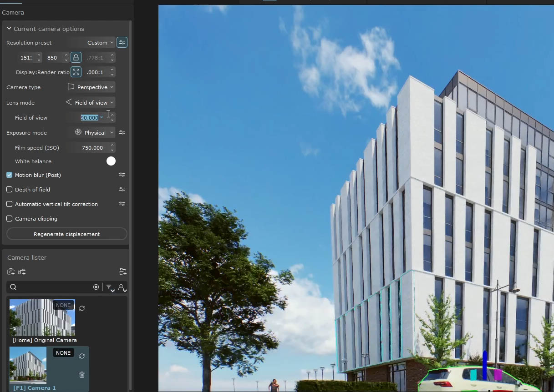554x392 pixels.
Task: Click the Display:Render ratio fit icon
Action: pos(76,72)
